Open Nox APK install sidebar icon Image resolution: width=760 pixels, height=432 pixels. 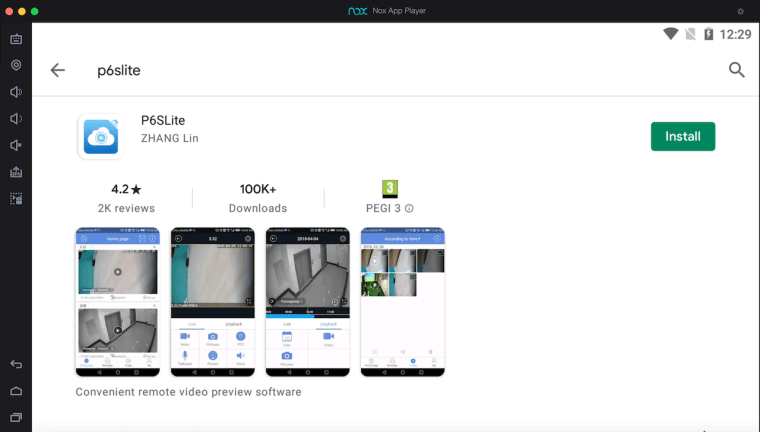coord(16,172)
